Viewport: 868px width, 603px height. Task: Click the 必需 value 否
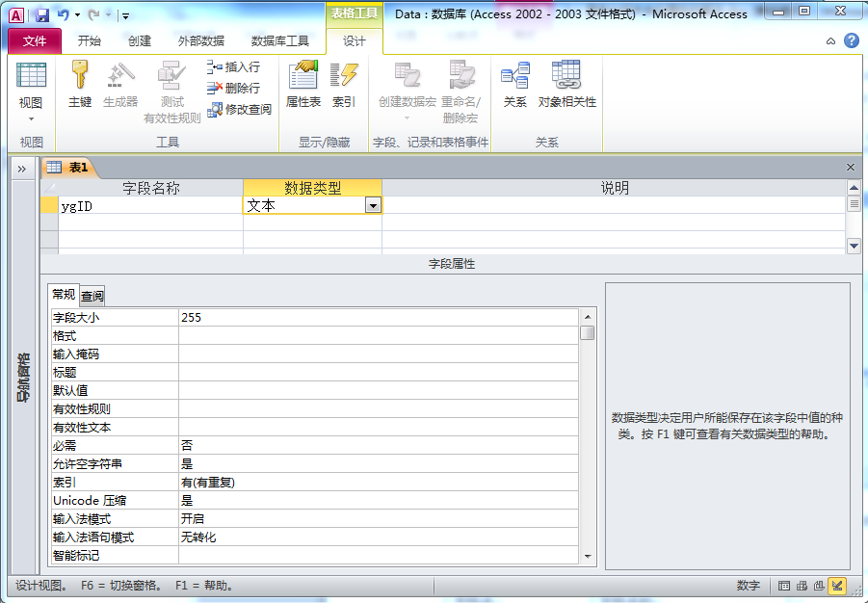point(378,445)
